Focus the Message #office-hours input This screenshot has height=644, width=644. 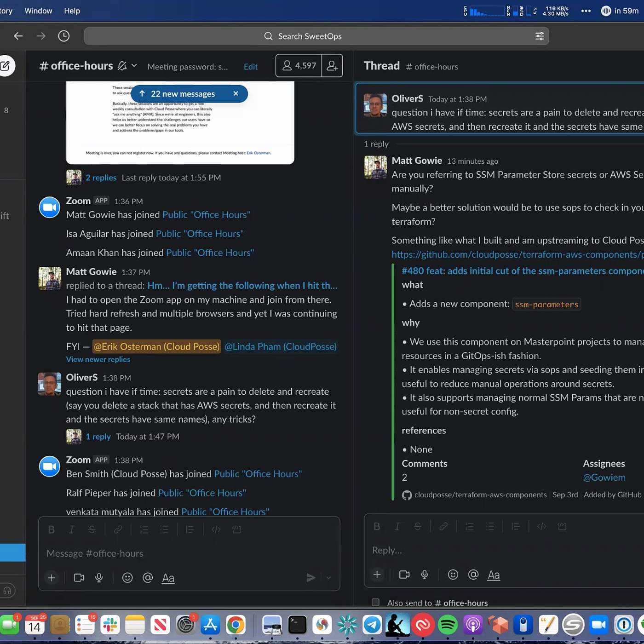189,553
